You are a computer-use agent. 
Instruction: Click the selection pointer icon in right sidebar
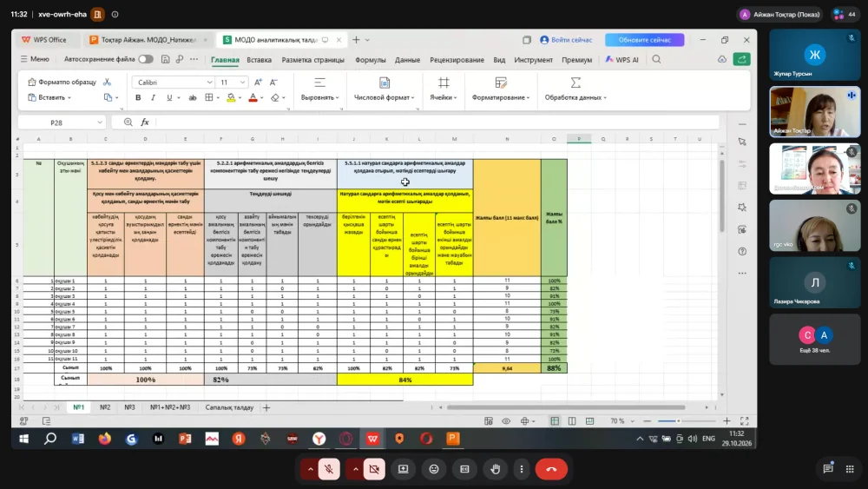(742, 142)
